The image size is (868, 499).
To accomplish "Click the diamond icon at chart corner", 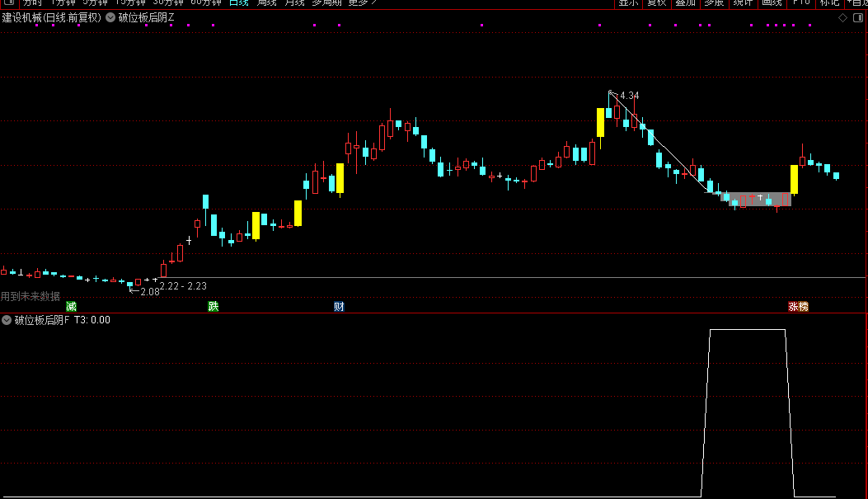I will tap(842, 17).
